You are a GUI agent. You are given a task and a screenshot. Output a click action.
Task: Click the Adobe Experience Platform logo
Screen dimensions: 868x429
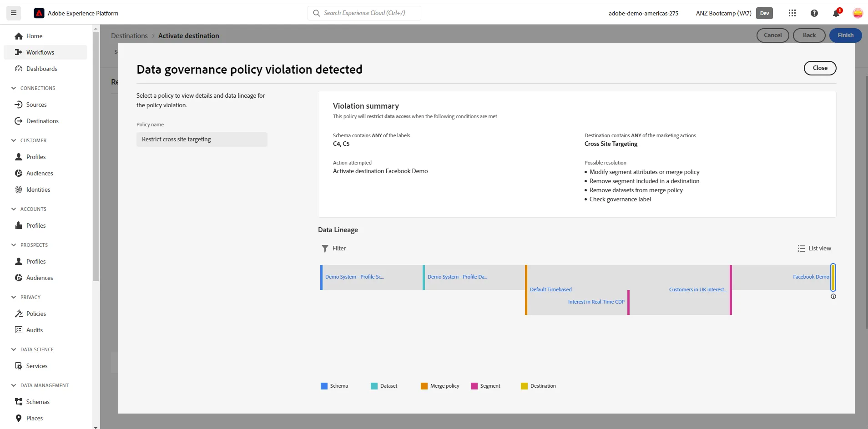click(x=39, y=13)
